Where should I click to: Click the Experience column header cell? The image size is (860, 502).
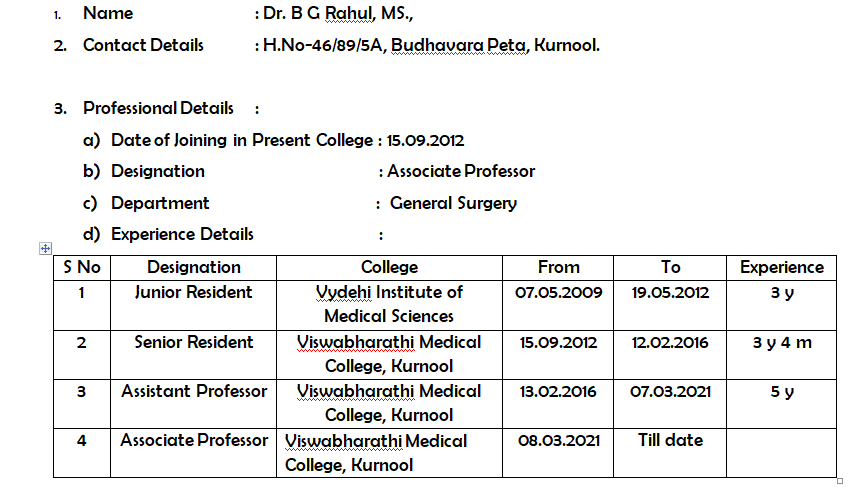[x=782, y=268]
